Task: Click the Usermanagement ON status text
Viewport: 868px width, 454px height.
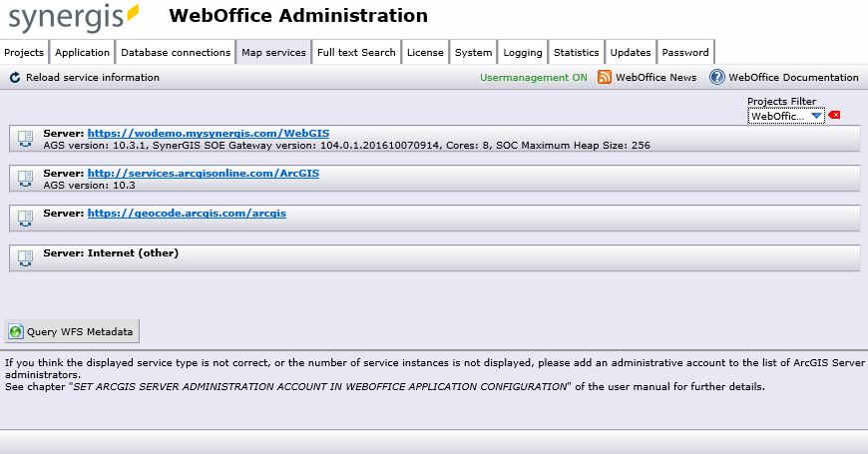Action: (x=533, y=78)
